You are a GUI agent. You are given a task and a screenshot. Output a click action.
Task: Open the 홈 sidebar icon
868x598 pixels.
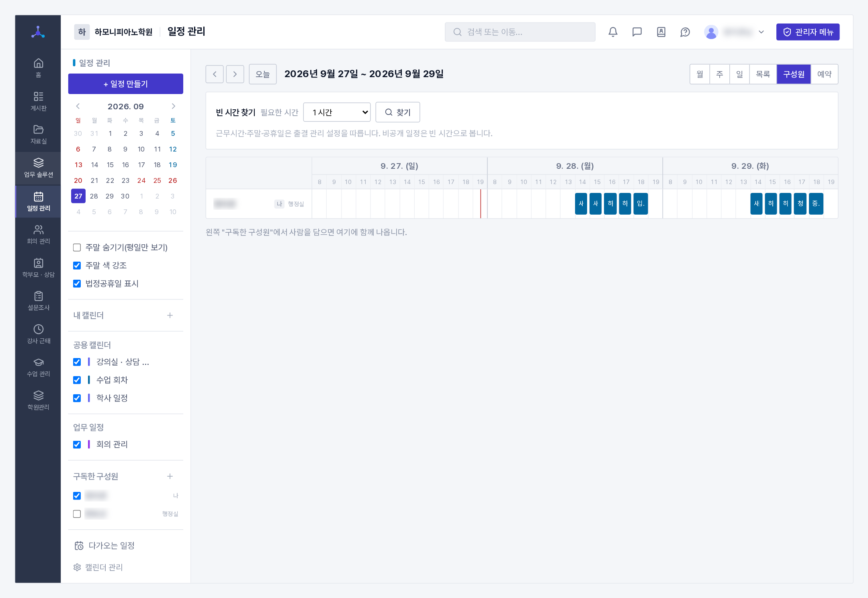pos(38,68)
